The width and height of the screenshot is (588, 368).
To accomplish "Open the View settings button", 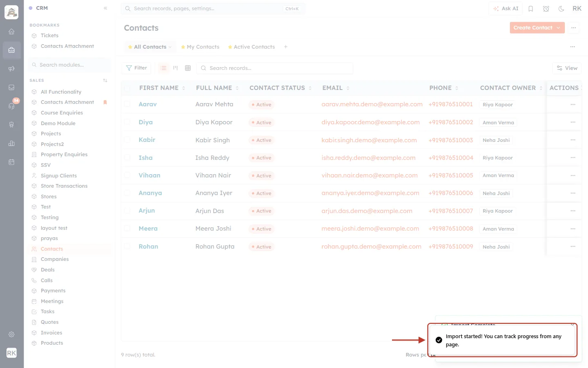I will (567, 68).
